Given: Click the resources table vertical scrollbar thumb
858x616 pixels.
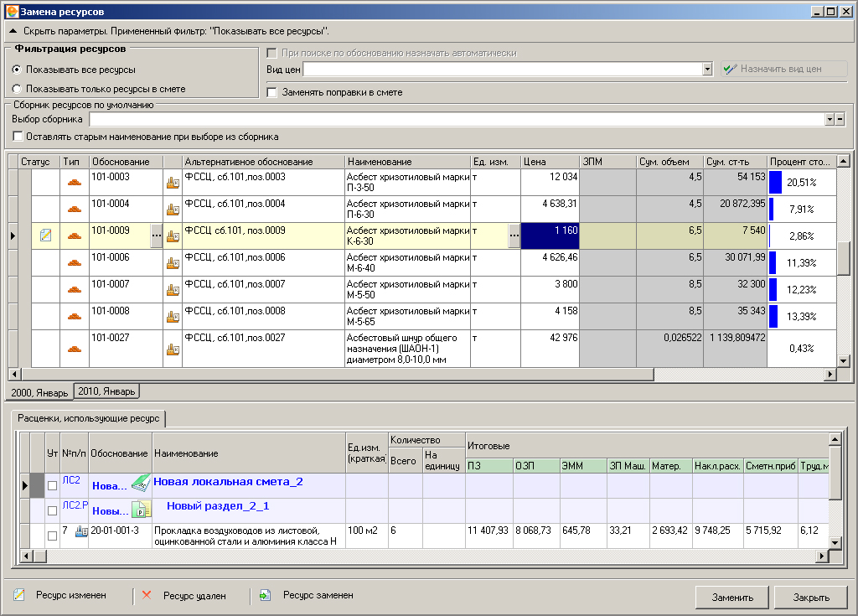Looking at the screenshot, I should (x=843, y=258).
